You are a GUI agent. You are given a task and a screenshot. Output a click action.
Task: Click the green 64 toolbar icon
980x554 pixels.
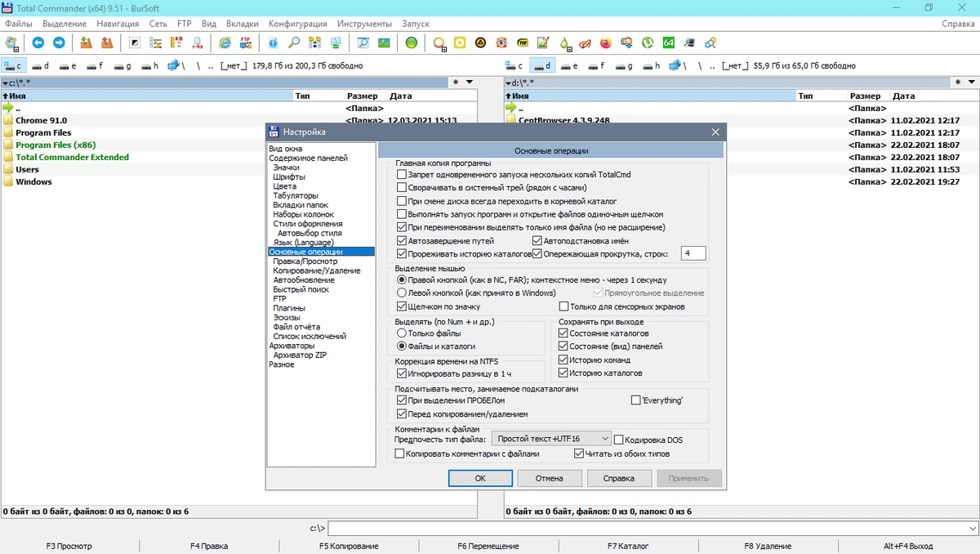click(x=668, y=42)
